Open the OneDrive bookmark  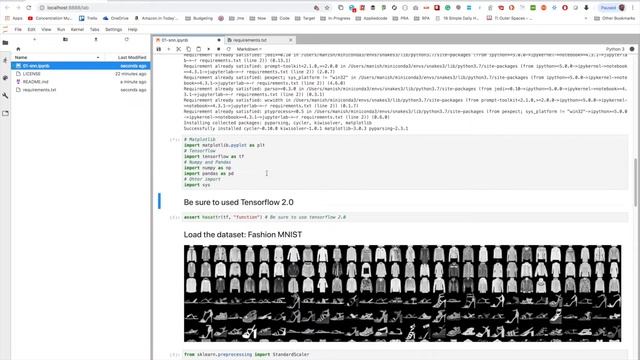[x=116, y=18]
